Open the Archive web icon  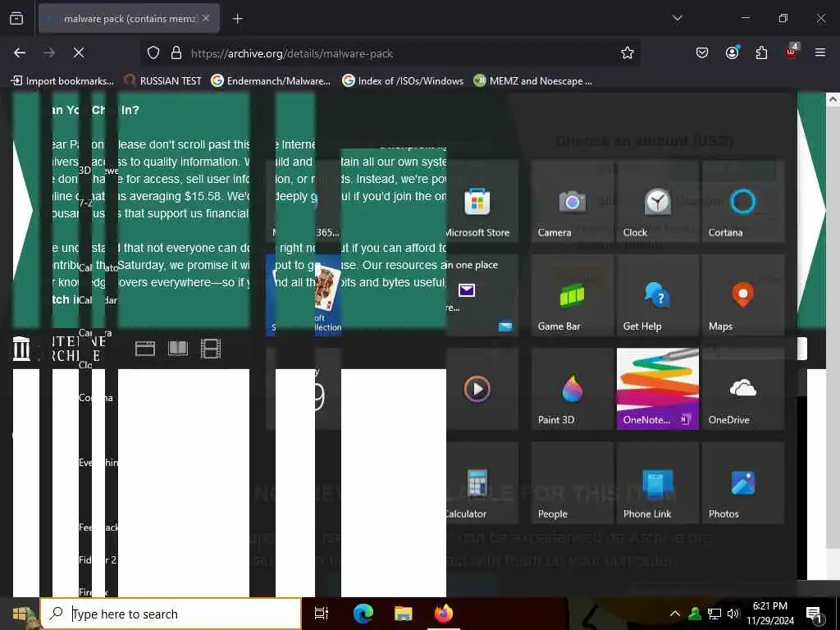[x=144, y=349]
